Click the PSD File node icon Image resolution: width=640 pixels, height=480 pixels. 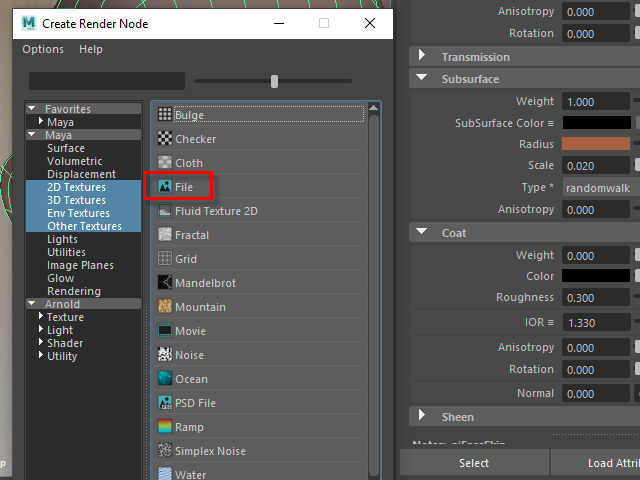pyautogui.click(x=165, y=403)
